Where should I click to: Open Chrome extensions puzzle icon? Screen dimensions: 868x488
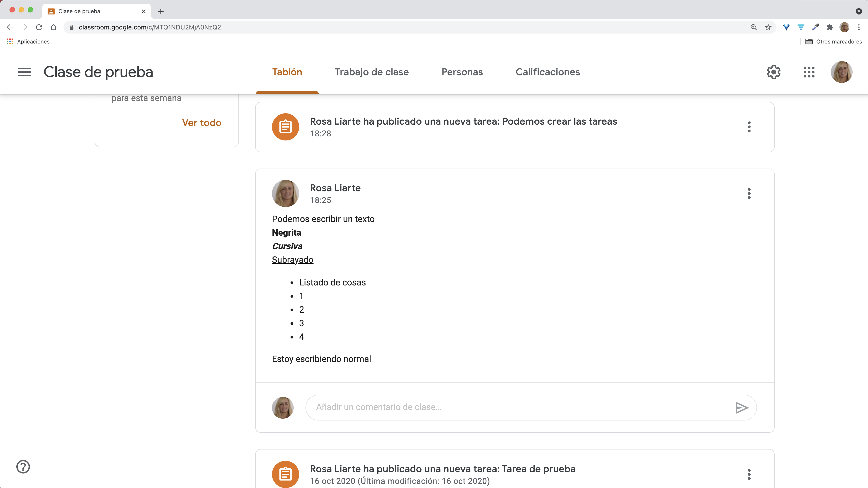pos(830,27)
